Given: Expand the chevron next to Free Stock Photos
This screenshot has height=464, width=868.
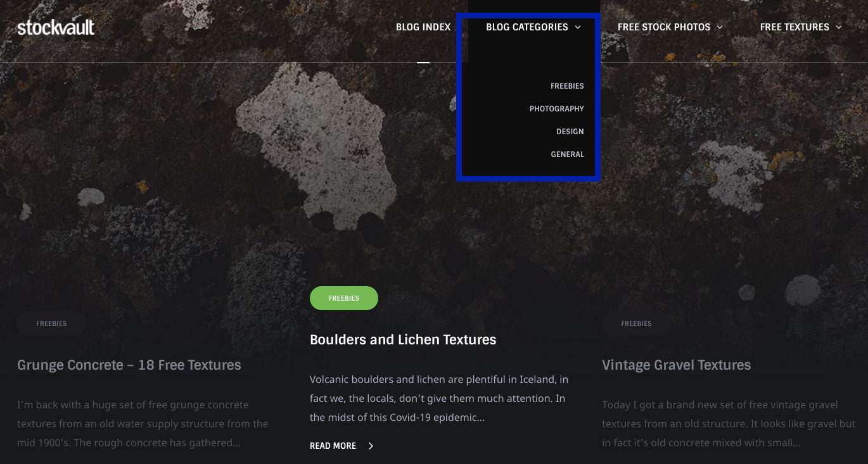Looking at the screenshot, I should 720,27.
